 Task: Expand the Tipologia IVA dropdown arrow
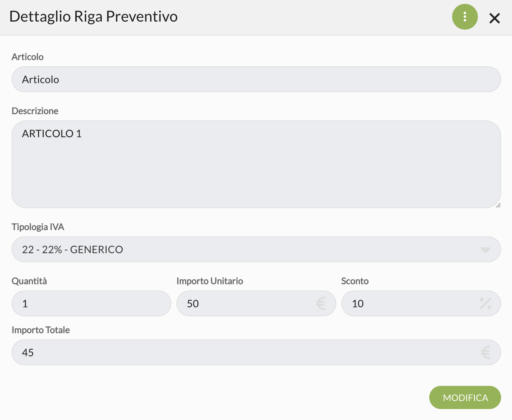[485, 250]
